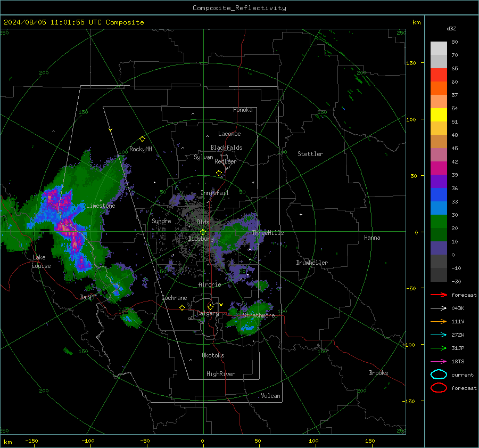Click the yellow diamond marker above Calgary
This screenshot has width=479, height=448.
pyautogui.click(x=210, y=307)
